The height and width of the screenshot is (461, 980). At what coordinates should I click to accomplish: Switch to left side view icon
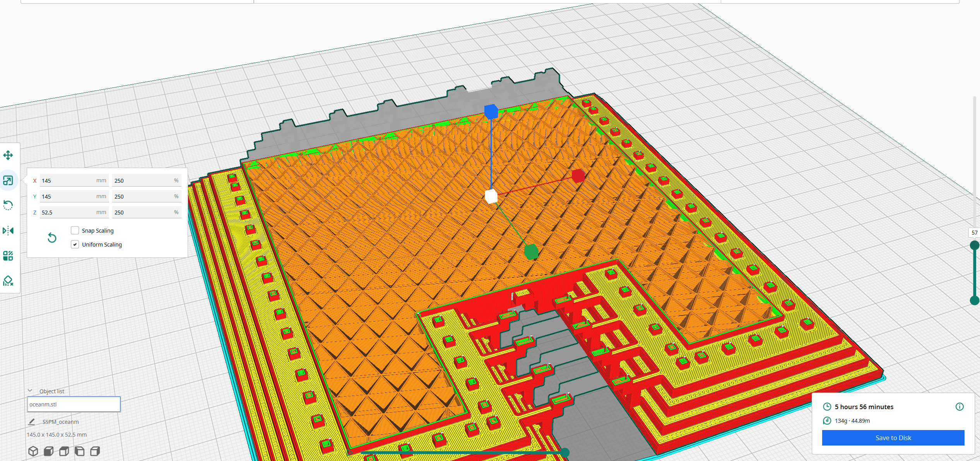click(x=80, y=451)
